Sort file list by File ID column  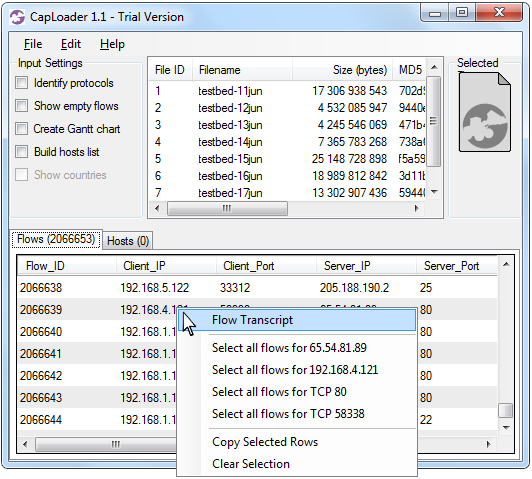pos(170,70)
